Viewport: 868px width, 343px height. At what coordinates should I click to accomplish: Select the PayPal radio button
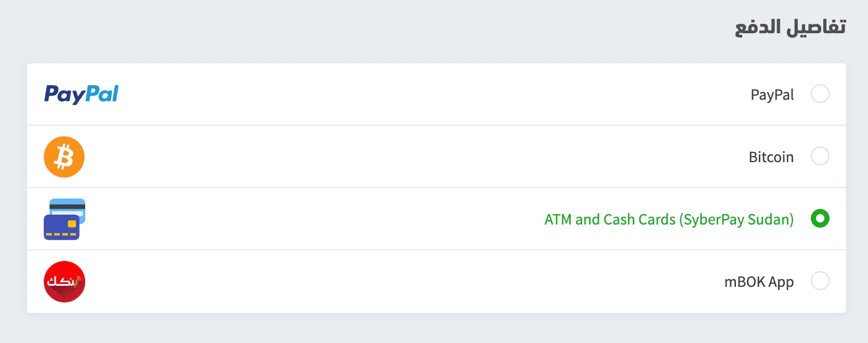(820, 94)
